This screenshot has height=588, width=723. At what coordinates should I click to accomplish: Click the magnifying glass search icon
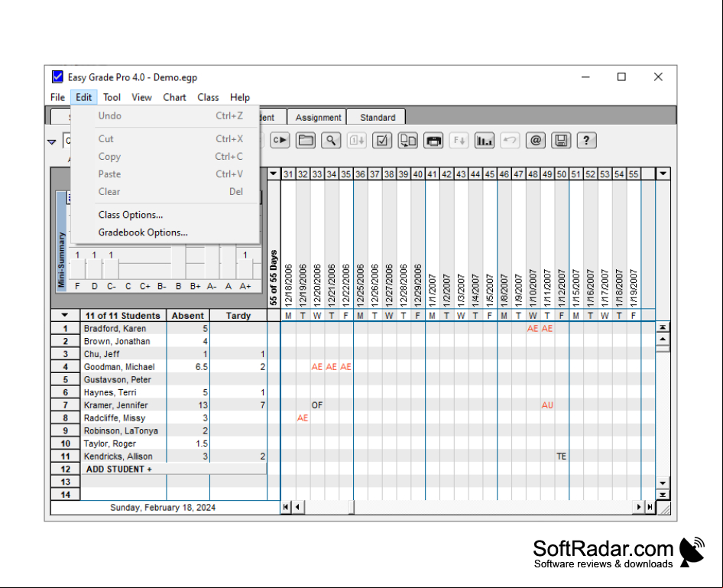pyautogui.click(x=331, y=140)
